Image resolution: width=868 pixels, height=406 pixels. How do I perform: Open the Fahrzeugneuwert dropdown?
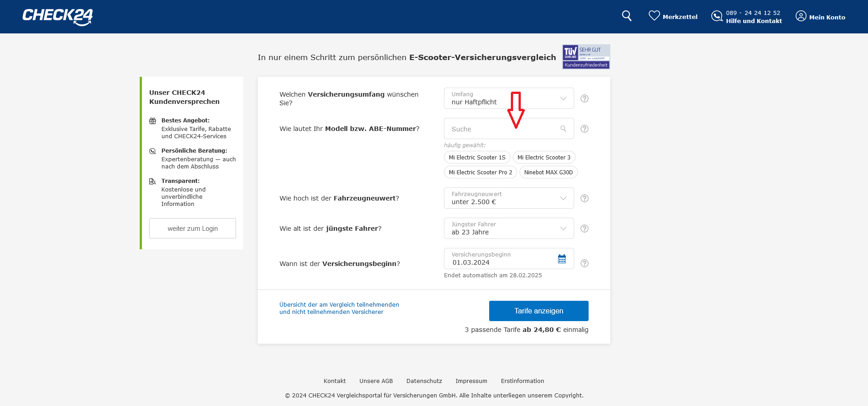[x=509, y=198]
